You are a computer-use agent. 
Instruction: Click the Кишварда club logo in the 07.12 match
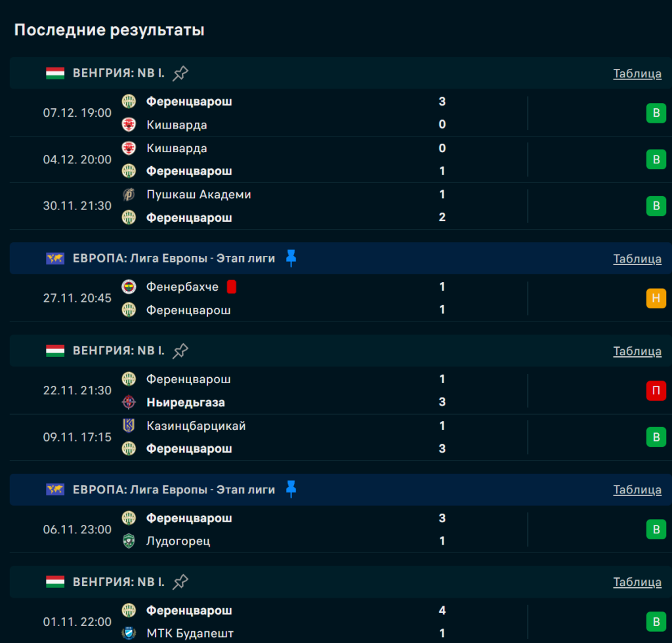pos(129,125)
